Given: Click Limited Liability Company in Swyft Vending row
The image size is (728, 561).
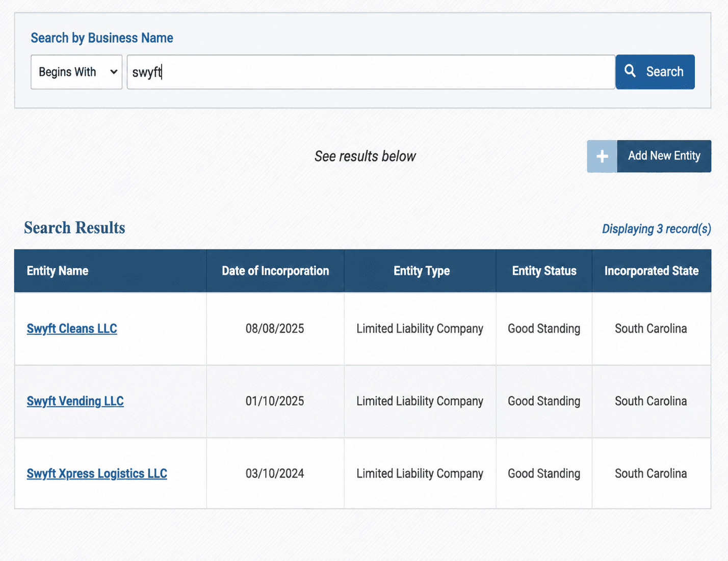Looking at the screenshot, I should point(420,401).
